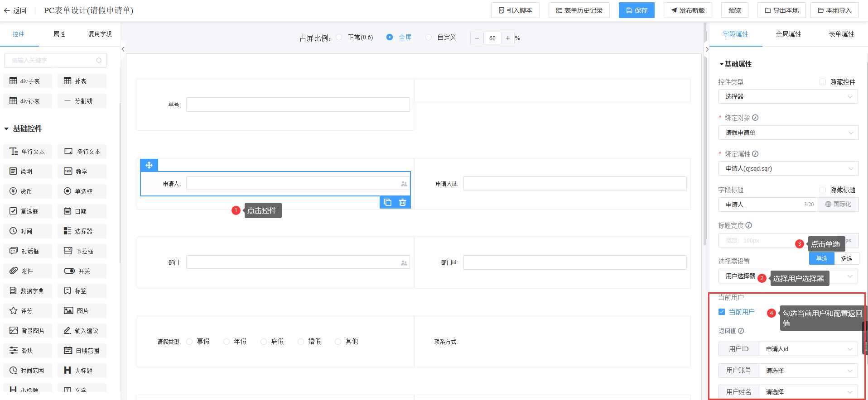The width and height of the screenshot is (868, 400).
Task: Select the 附件 attachment control
Action: 27,271
